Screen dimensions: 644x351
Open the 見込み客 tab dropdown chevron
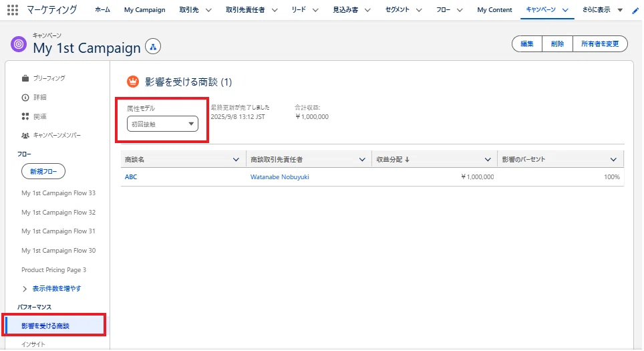(367, 10)
